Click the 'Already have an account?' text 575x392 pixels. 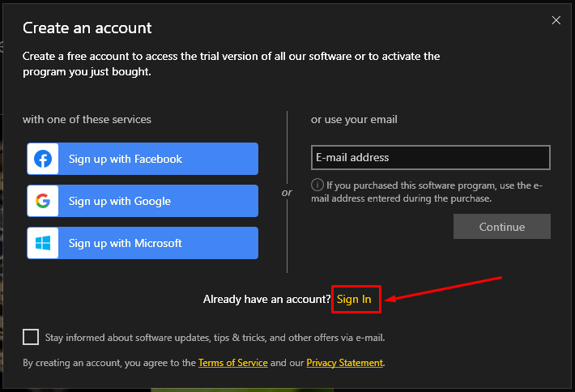pos(266,300)
